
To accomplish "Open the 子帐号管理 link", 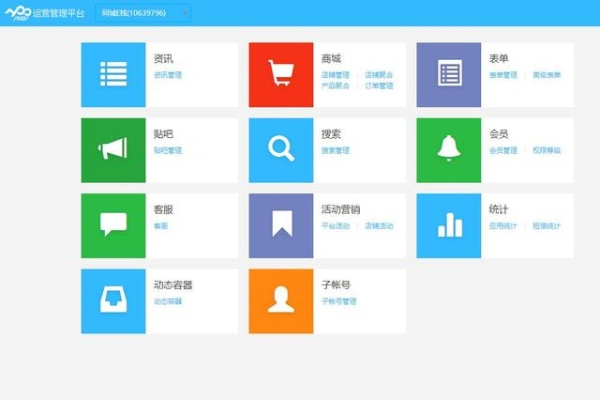I will pyautogui.click(x=339, y=301).
